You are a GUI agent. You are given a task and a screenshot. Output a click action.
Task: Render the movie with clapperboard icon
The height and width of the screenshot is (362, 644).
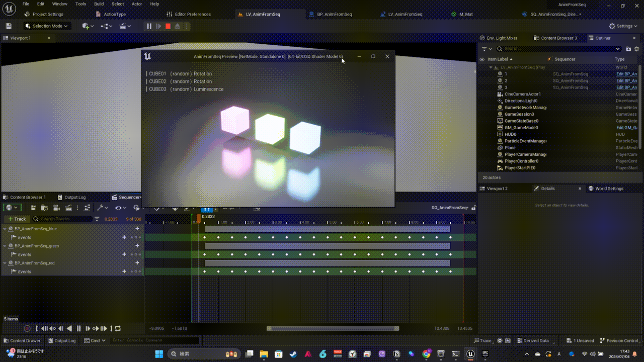pos(68,208)
